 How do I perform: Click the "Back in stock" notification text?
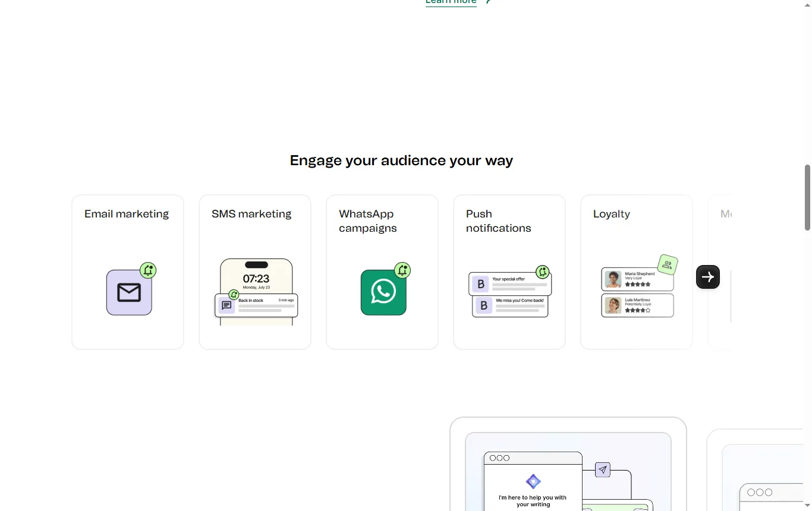251,301
